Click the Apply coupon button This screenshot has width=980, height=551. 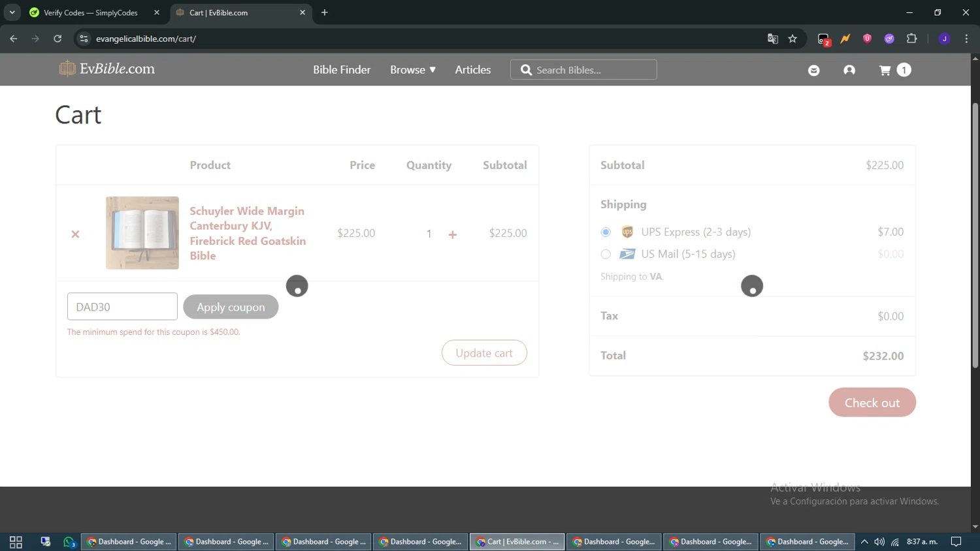pyautogui.click(x=231, y=307)
